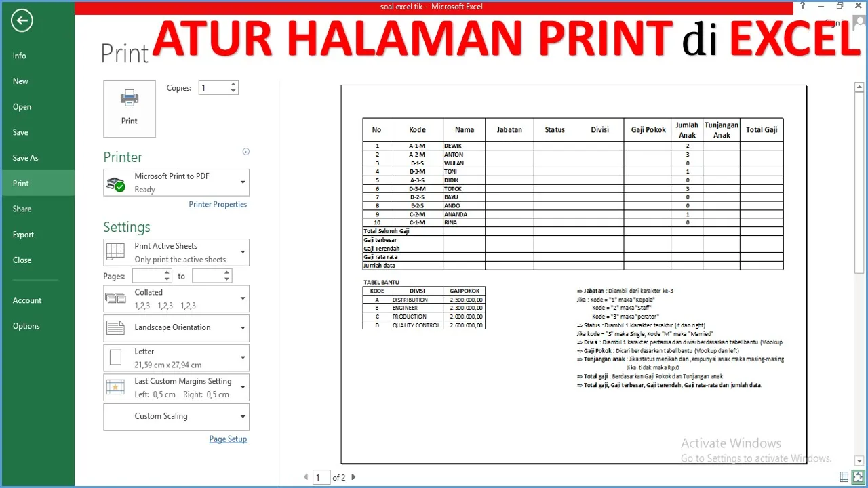Click the Landscape Orientation page icon
Image resolution: width=868 pixels, height=488 pixels.
click(x=116, y=328)
